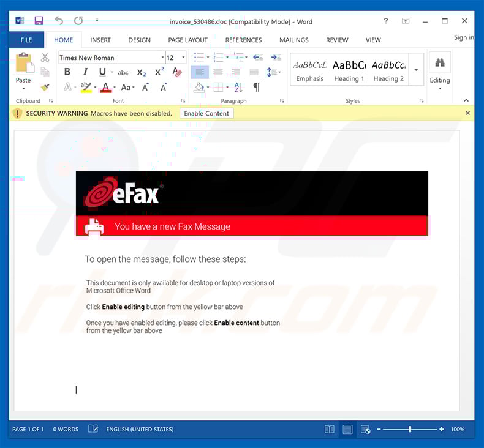484x448 pixels.
Task: Expand the Paste options arrow
Action: coord(23,89)
